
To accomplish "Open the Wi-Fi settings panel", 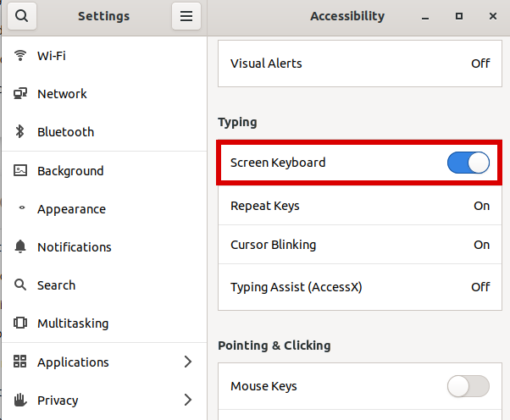I will point(104,56).
